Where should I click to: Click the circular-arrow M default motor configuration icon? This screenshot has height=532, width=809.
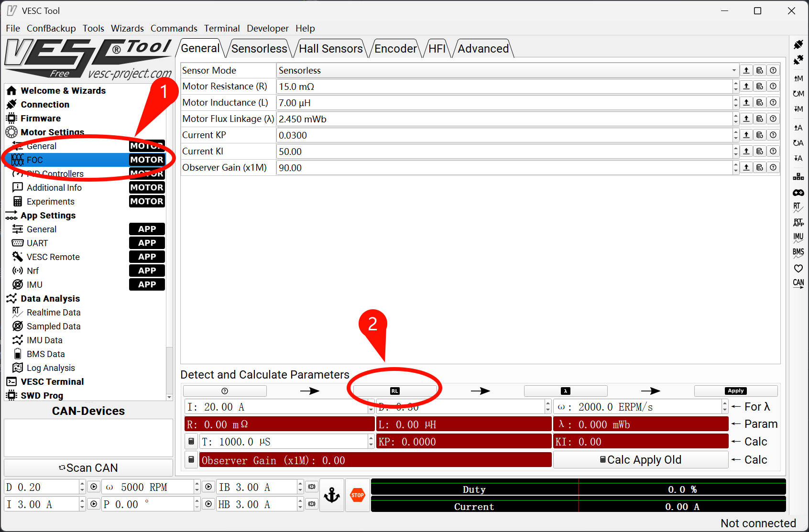[798, 94]
